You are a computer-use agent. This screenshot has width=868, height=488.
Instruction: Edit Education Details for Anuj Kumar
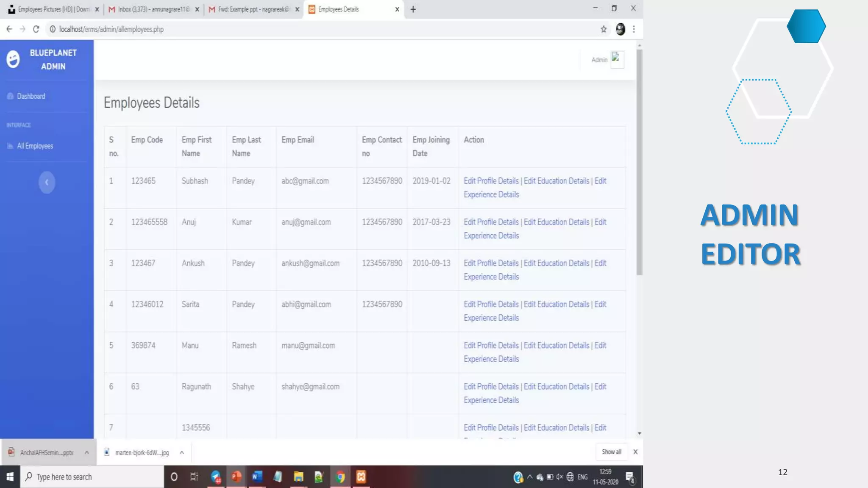coord(556,222)
